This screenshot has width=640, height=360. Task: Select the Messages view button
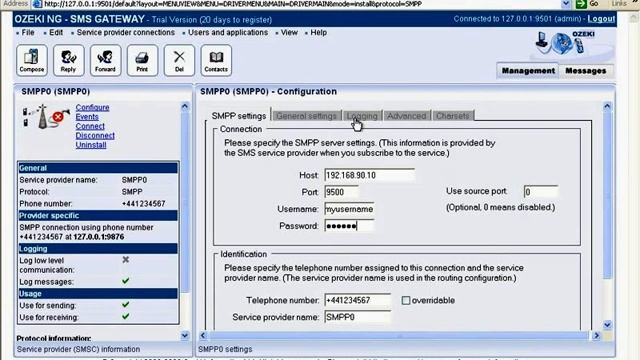tap(586, 71)
